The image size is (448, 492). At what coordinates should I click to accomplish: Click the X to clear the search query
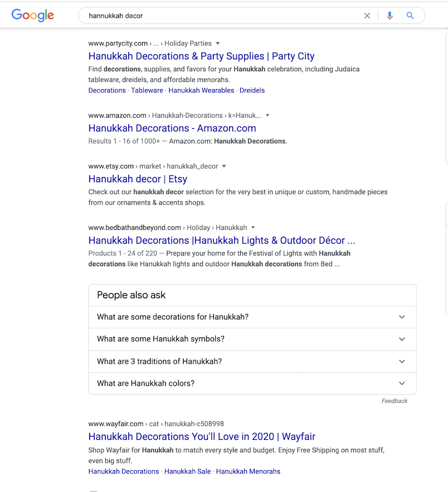[x=367, y=16]
